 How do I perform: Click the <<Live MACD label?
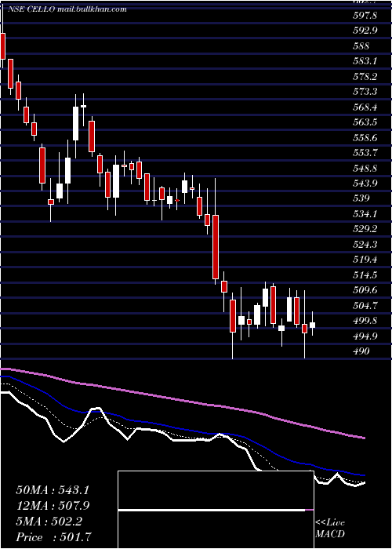click(x=330, y=529)
